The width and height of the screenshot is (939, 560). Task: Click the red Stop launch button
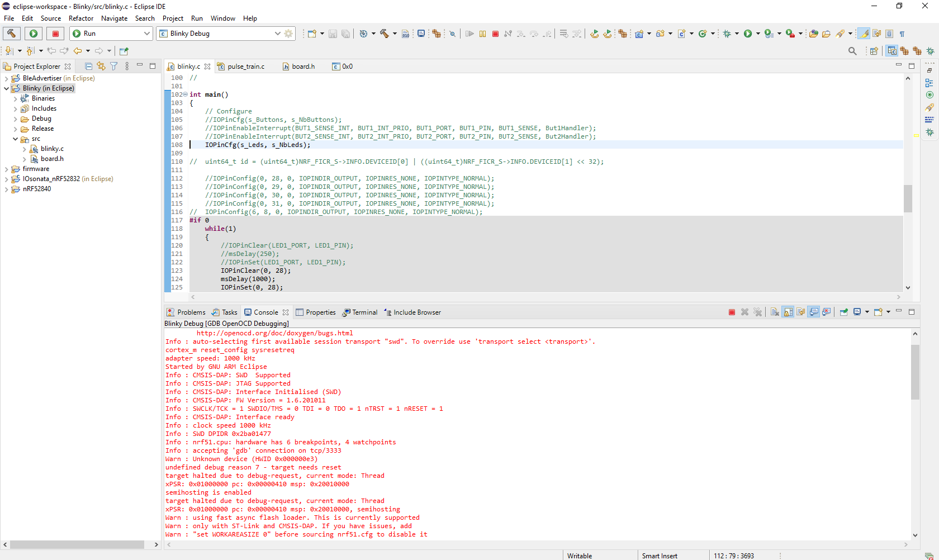pyautogui.click(x=55, y=34)
